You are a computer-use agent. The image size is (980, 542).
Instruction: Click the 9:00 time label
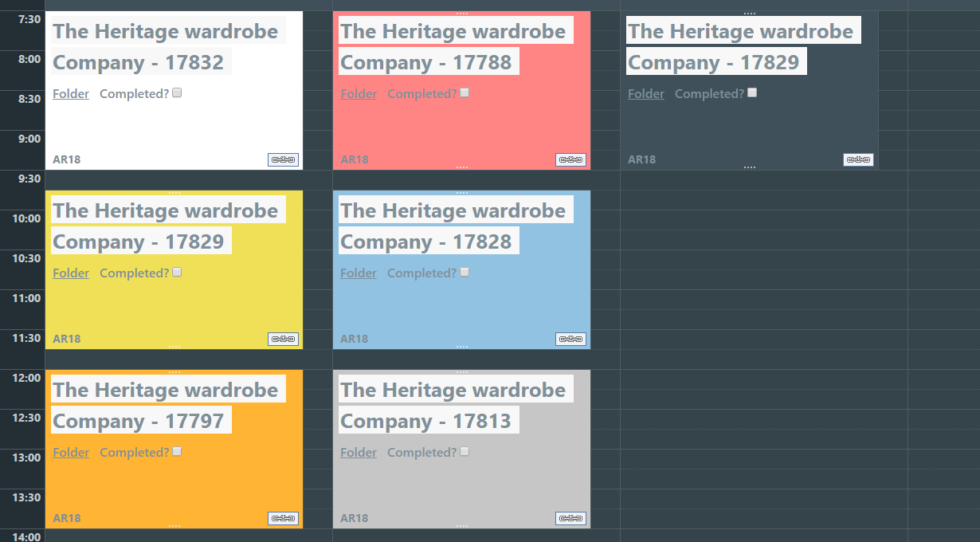29,139
